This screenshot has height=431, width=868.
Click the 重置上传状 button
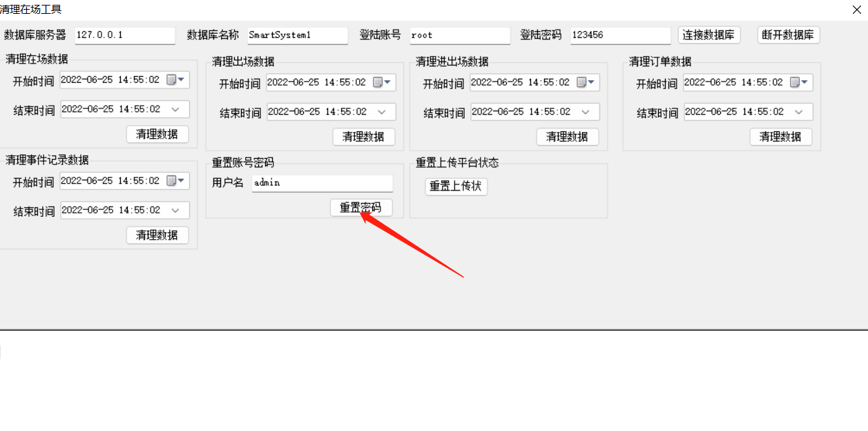pos(456,186)
